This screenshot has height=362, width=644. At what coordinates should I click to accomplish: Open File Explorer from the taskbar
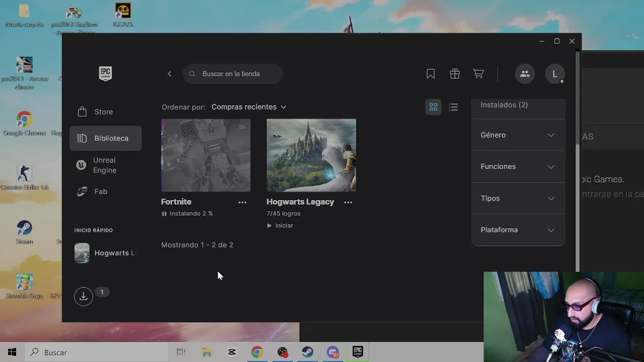[207, 352]
